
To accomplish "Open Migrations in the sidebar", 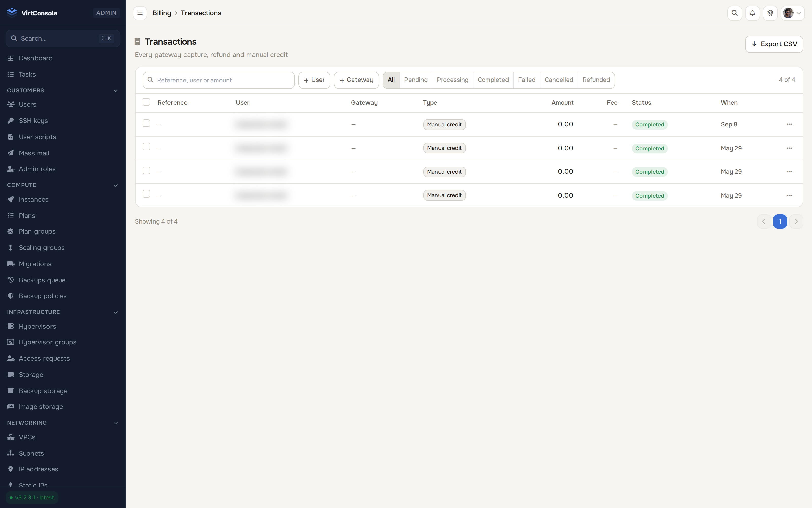I will (63, 264).
